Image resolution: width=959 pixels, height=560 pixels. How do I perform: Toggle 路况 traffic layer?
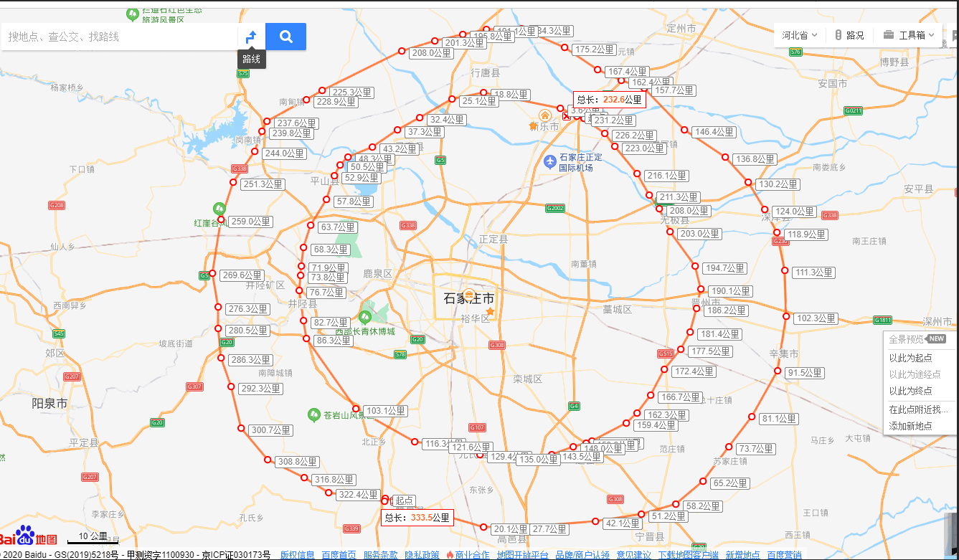tap(849, 35)
